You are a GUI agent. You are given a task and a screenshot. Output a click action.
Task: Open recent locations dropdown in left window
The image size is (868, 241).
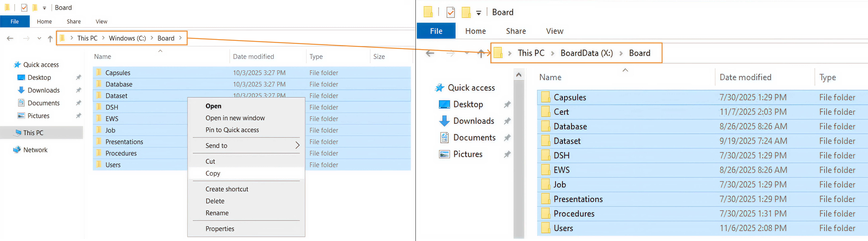pos(39,38)
